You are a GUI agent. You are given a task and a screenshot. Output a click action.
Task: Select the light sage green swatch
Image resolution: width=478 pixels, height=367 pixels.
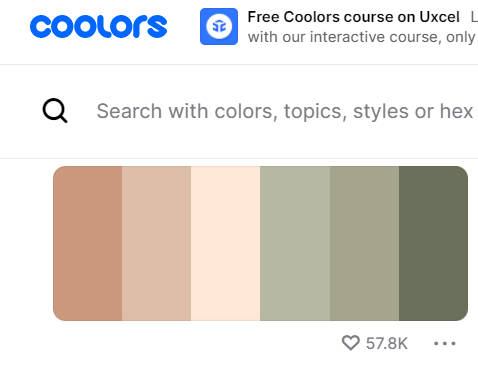295,243
